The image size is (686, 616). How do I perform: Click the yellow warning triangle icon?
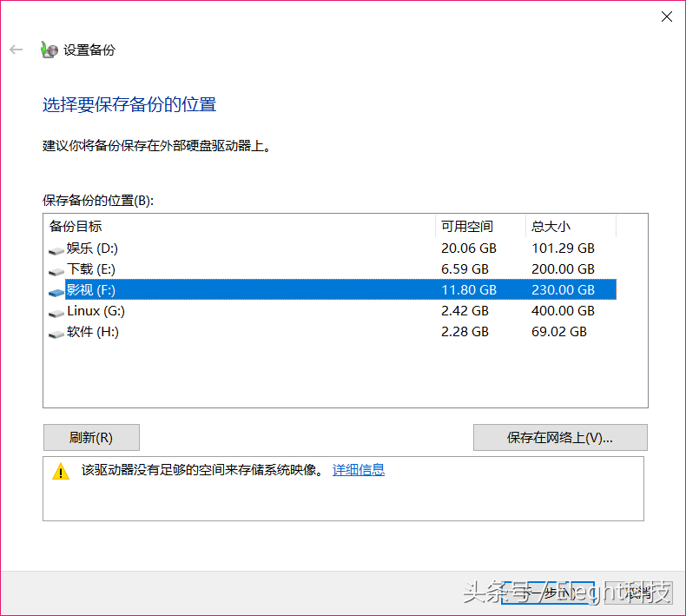coord(61,472)
